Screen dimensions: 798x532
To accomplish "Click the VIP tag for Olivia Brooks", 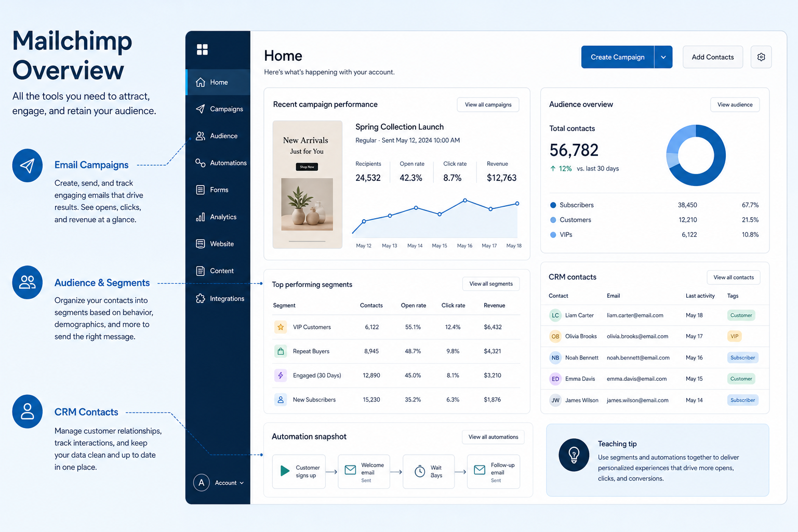I will tap(735, 336).
